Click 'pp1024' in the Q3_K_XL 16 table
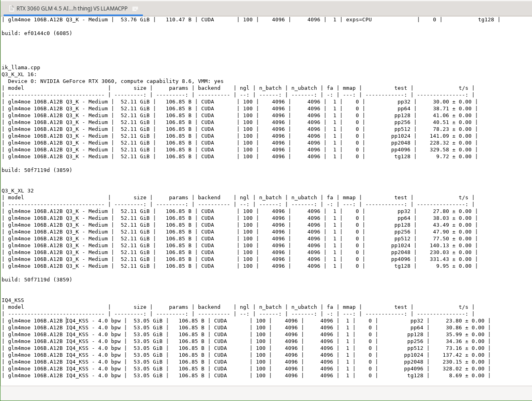532x401 pixels. pos(401,136)
